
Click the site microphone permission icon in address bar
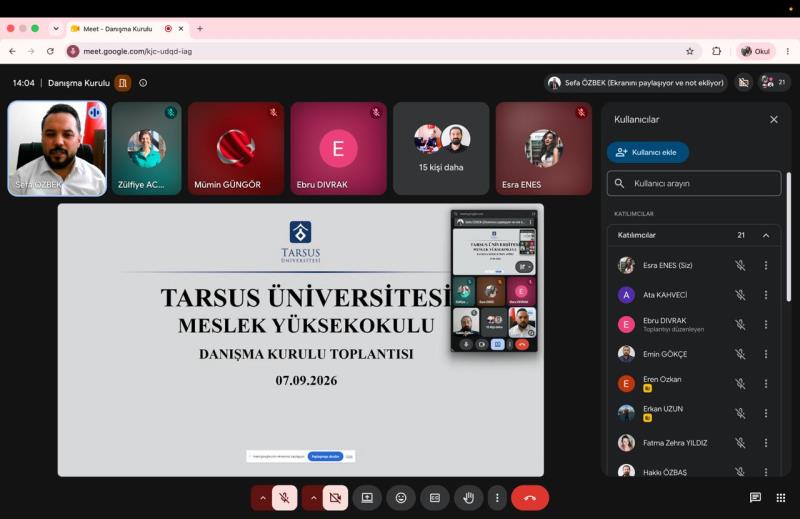tap(73, 51)
